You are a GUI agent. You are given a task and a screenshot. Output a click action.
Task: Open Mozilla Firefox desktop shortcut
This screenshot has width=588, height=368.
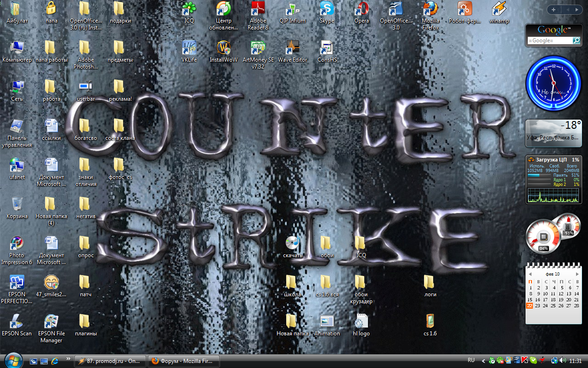point(430,8)
